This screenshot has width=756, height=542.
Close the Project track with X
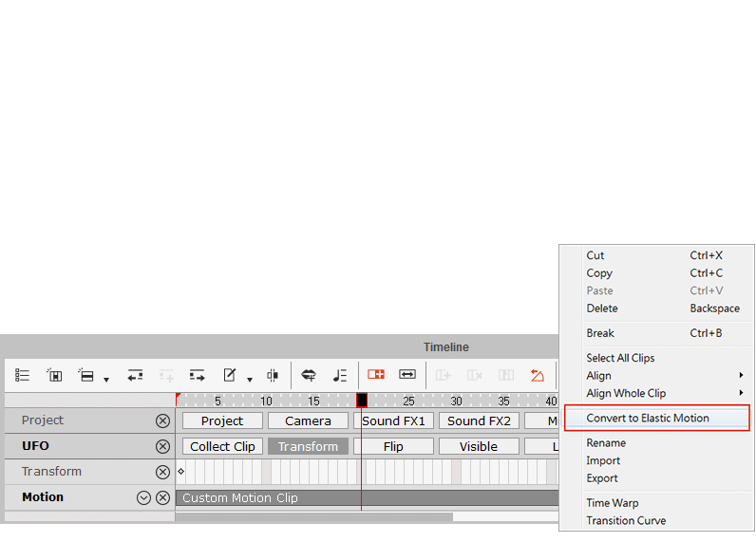[x=162, y=421]
